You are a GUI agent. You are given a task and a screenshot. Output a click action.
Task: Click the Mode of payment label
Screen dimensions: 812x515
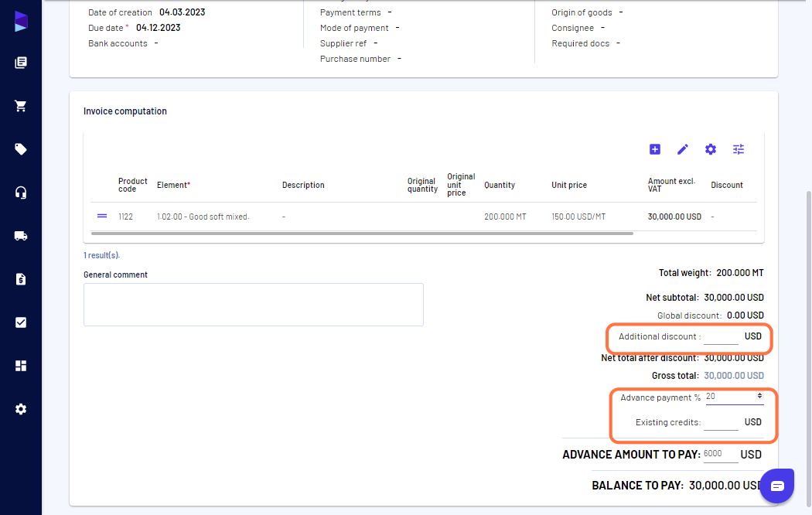point(354,28)
